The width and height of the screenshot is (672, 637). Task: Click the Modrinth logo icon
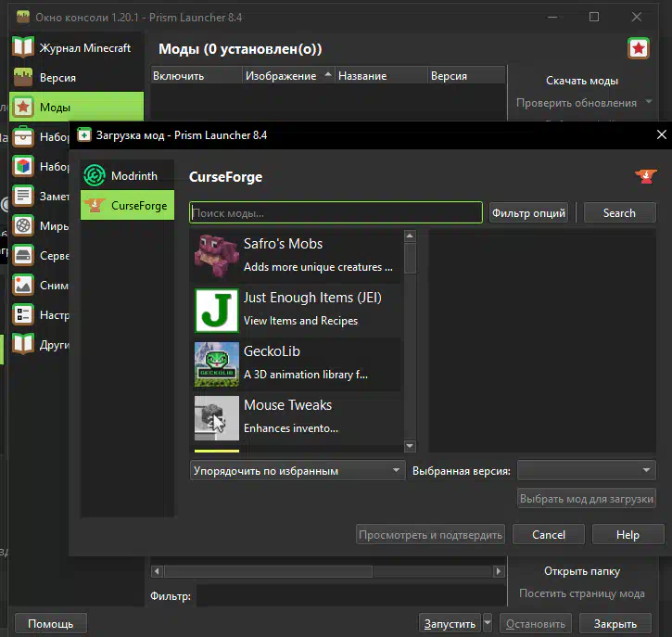[95, 175]
